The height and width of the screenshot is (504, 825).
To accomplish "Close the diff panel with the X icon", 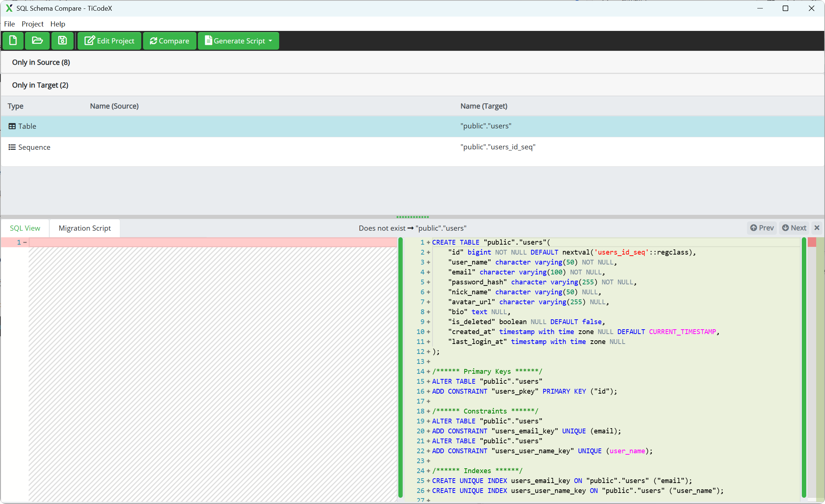I will click(817, 228).
